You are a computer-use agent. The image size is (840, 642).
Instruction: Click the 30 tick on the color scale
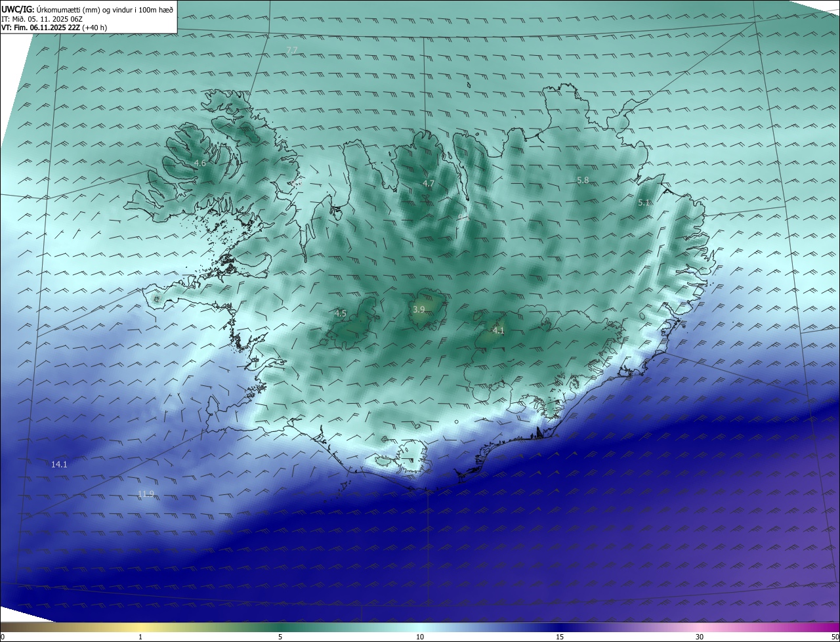point(700,637)
